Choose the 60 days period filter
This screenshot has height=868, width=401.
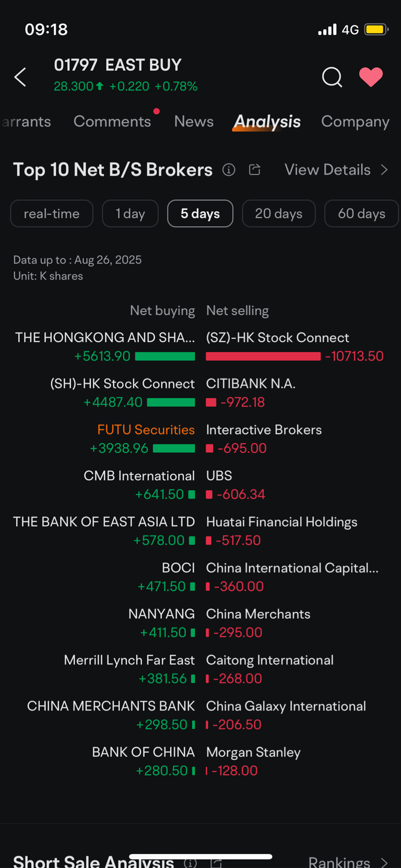(x=361, y=213)
